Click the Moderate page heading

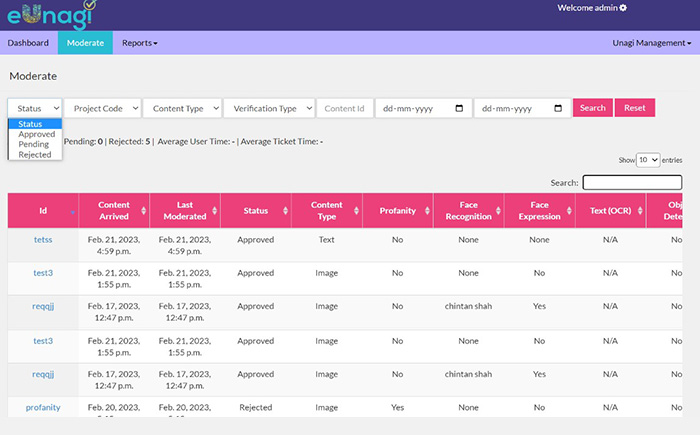33,76
